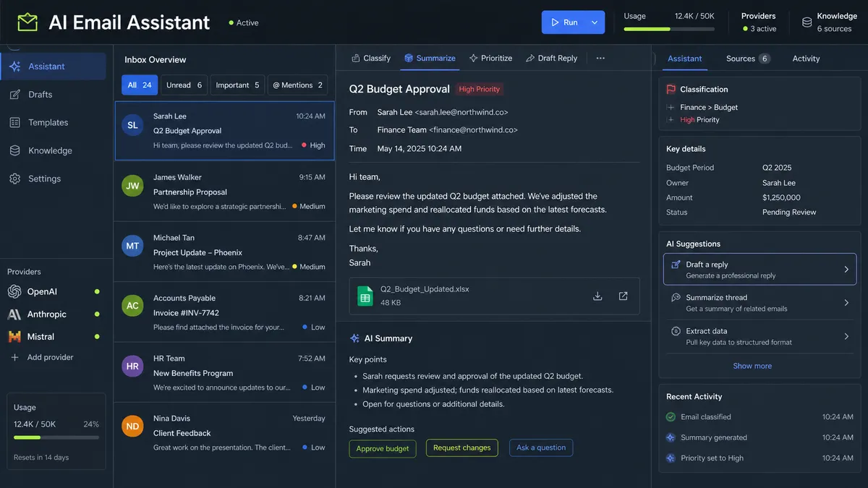
Task: Click the Approve budget action
Action: tap(383, 448)
